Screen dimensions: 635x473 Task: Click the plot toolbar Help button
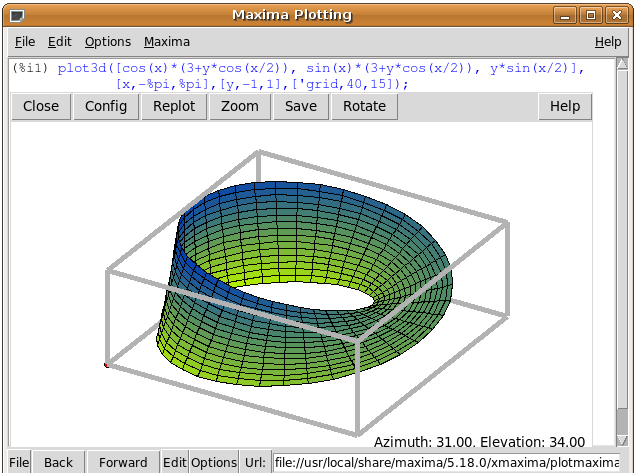[565, 107]
